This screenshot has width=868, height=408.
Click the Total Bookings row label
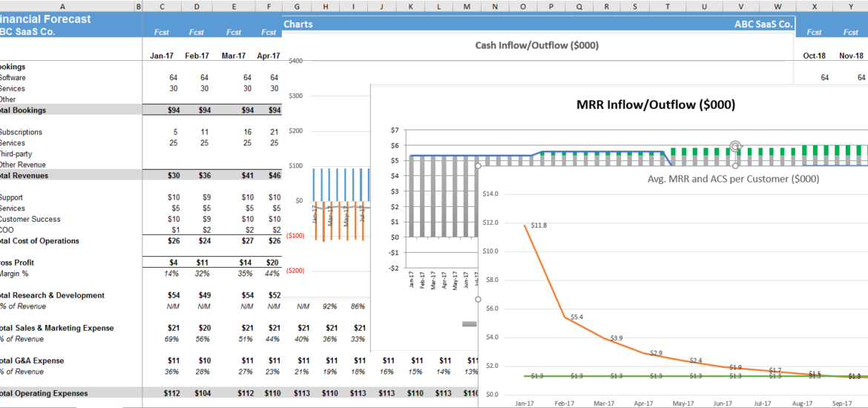click(x=22, y=111)
